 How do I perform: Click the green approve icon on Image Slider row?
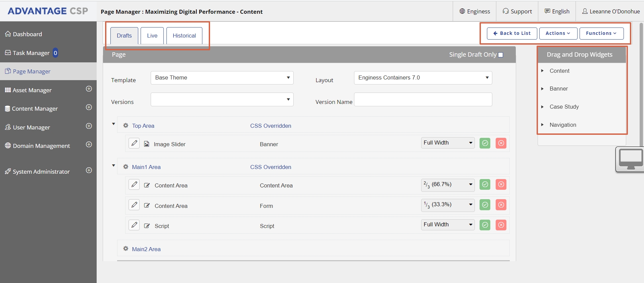485,143
